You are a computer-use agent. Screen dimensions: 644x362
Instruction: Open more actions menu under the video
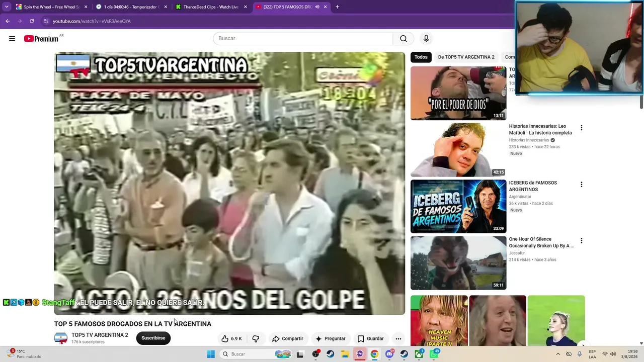click(398, 338)
